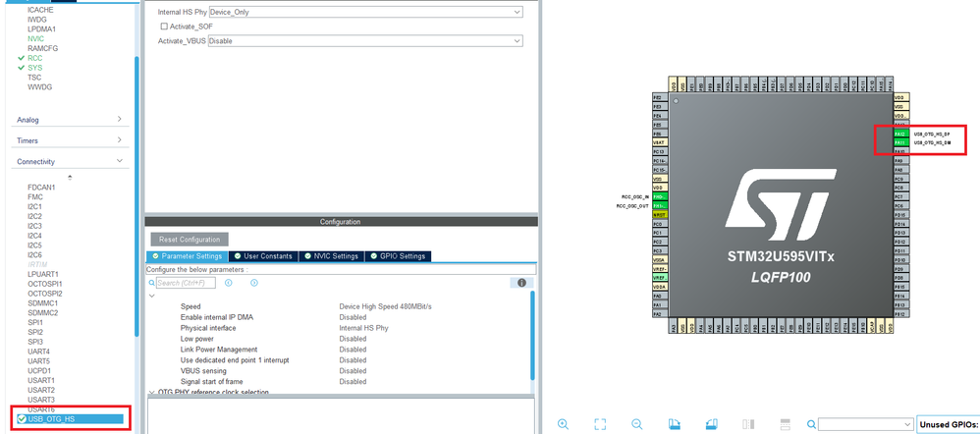The height and width of the screenshot is (434, 980).
Task: Select NVIC in the peripheral list
Action: (x=35, y=38)
